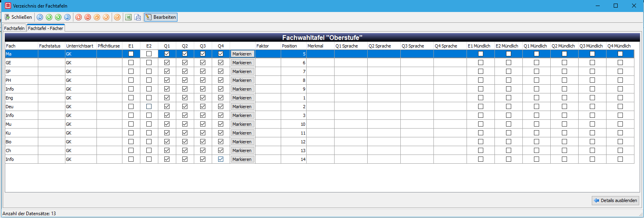The height and width of the screenshot is (218, 644).
Task: Click Details ausblenden button
Action: [x=615, y=200]
